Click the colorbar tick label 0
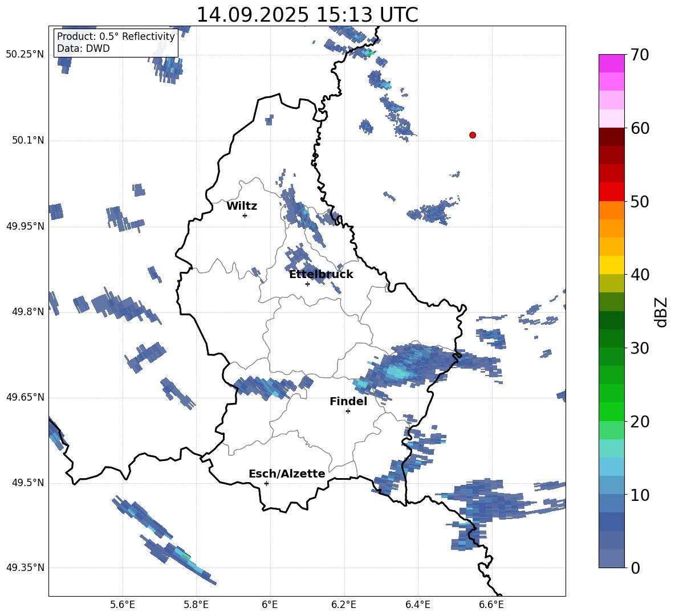 click(x=636, y=568)
